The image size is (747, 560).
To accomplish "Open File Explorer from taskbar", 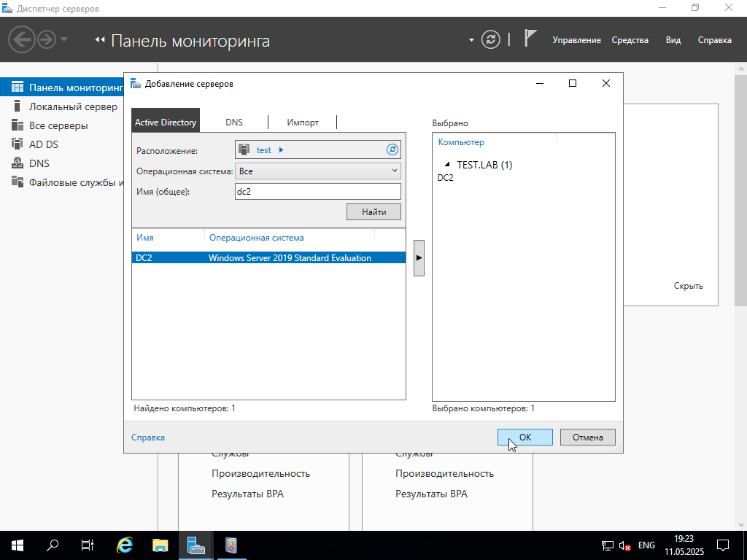I will (x=160, y=545).
